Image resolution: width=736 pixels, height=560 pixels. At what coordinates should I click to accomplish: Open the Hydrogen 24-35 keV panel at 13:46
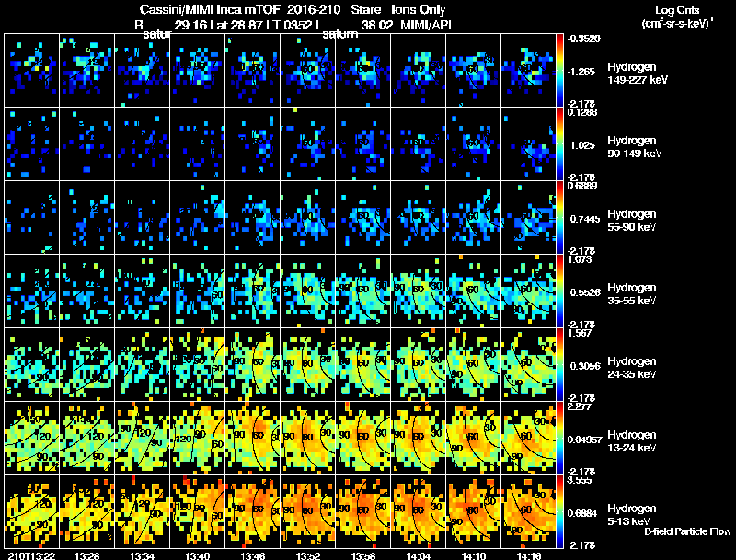[x=252, y=364]
